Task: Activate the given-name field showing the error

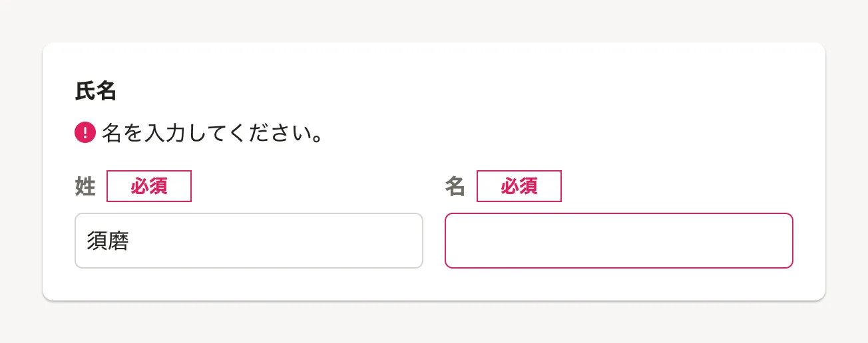Action: [x=618, y=241]
